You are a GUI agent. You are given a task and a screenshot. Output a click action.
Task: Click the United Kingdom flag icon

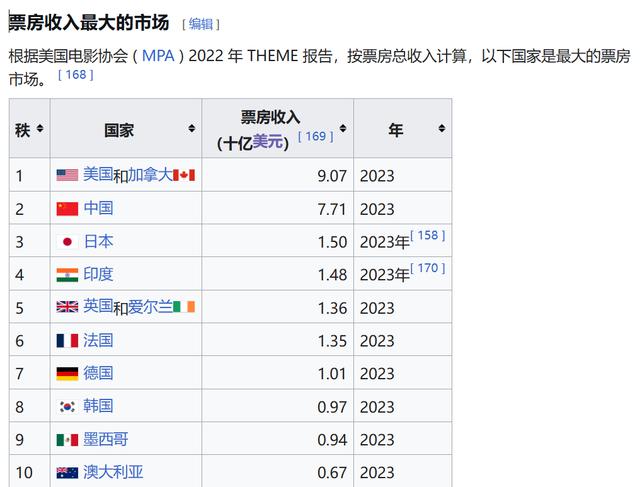[x=67, y=307]
